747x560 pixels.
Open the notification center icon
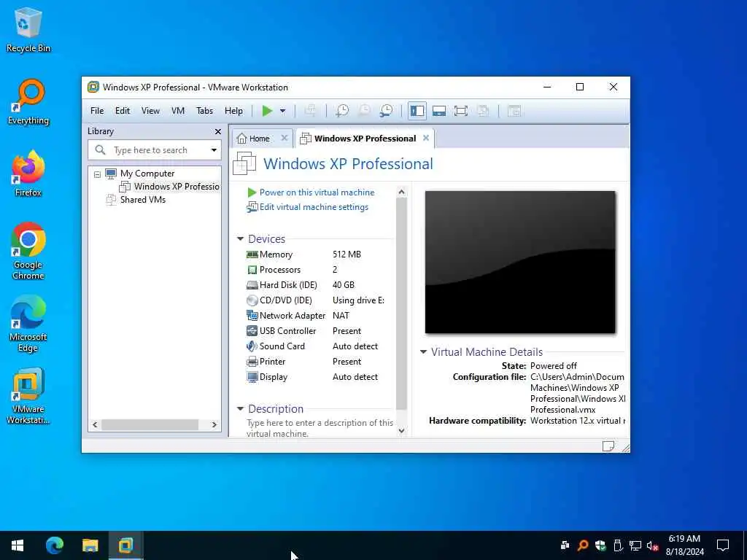coord(723,545)
